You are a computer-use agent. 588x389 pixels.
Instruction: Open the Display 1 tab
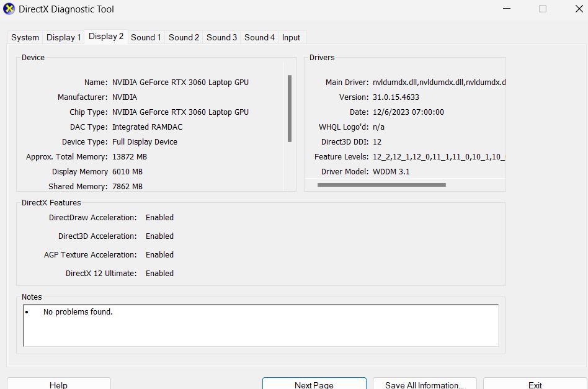[x=63, y=37]
